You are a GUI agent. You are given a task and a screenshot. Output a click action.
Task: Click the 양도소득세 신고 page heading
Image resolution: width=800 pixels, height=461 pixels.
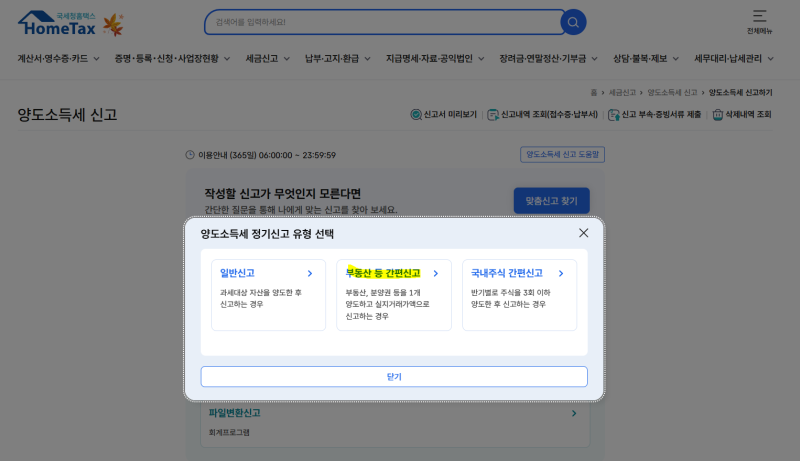[67, 115]
